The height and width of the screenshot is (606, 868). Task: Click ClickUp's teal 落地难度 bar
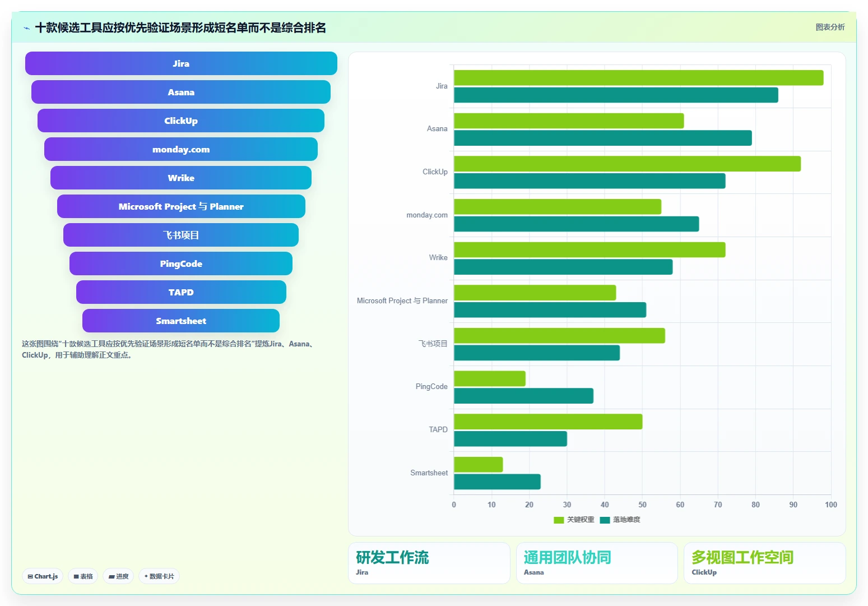pos(590,181)
